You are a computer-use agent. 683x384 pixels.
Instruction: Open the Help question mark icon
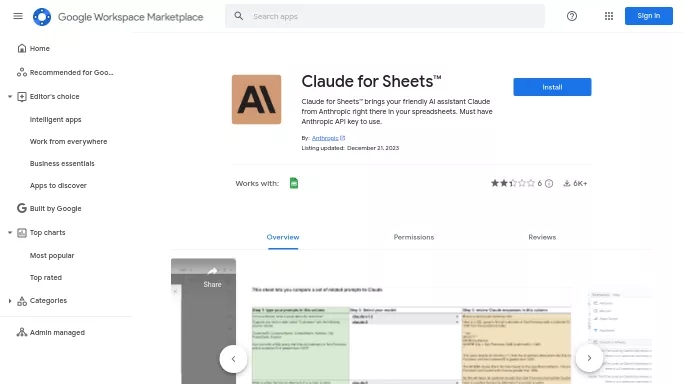click(x=572, y=16)
